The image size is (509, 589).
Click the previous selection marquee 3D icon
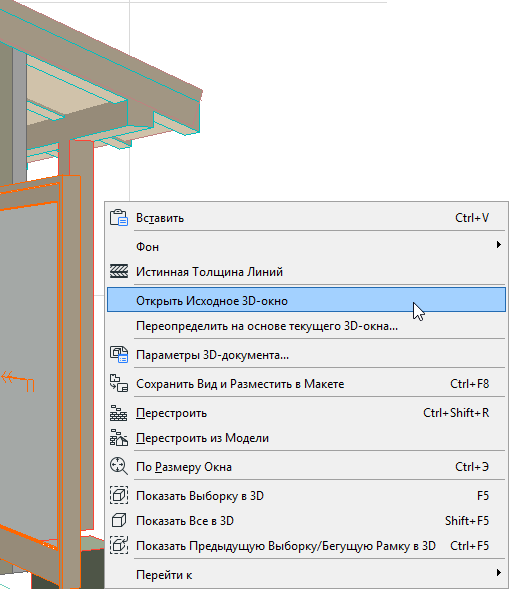pos(119,545)
